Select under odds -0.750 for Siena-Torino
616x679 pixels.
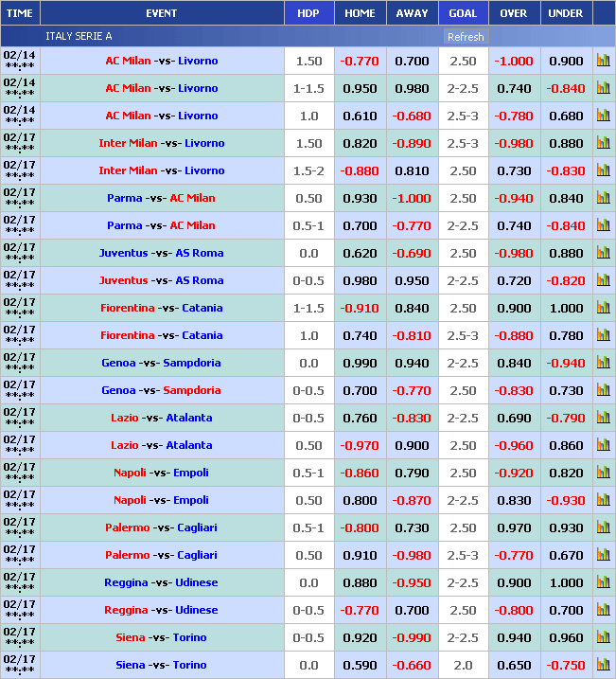click(566, 665)
